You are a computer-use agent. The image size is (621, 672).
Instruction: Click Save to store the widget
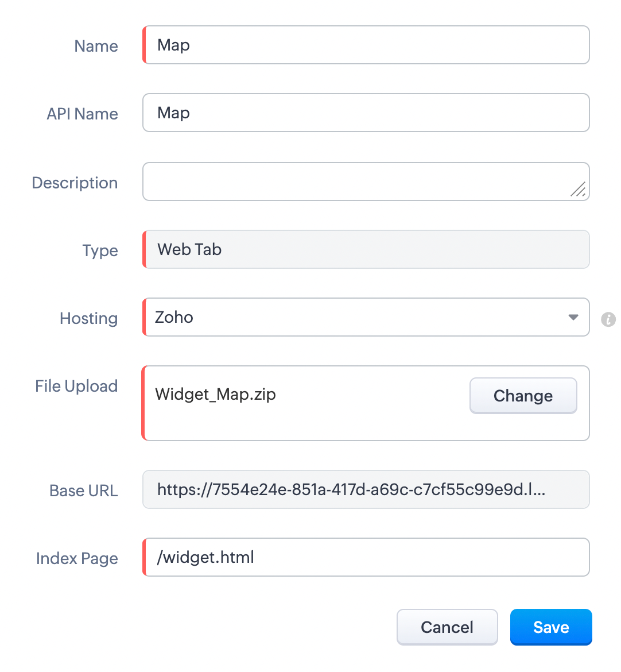point(551,627)
